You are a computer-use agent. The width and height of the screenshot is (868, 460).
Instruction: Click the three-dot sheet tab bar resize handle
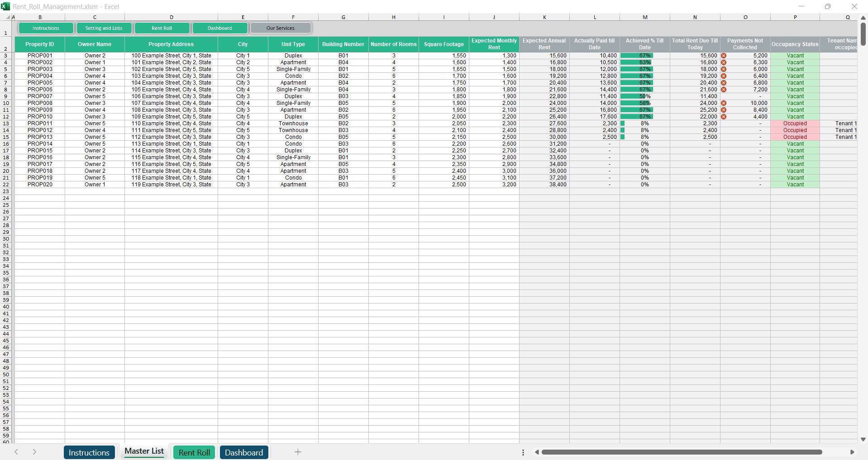(x=523, y=452)
